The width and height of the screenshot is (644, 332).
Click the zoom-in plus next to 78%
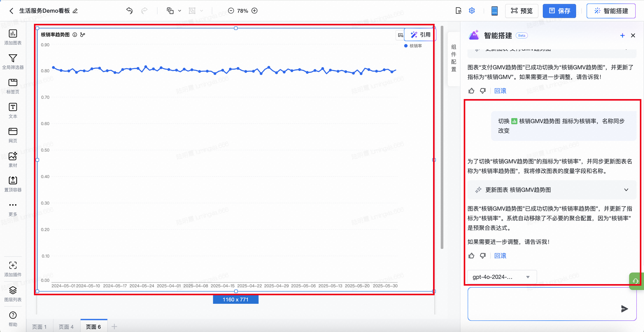click(255, 11)
